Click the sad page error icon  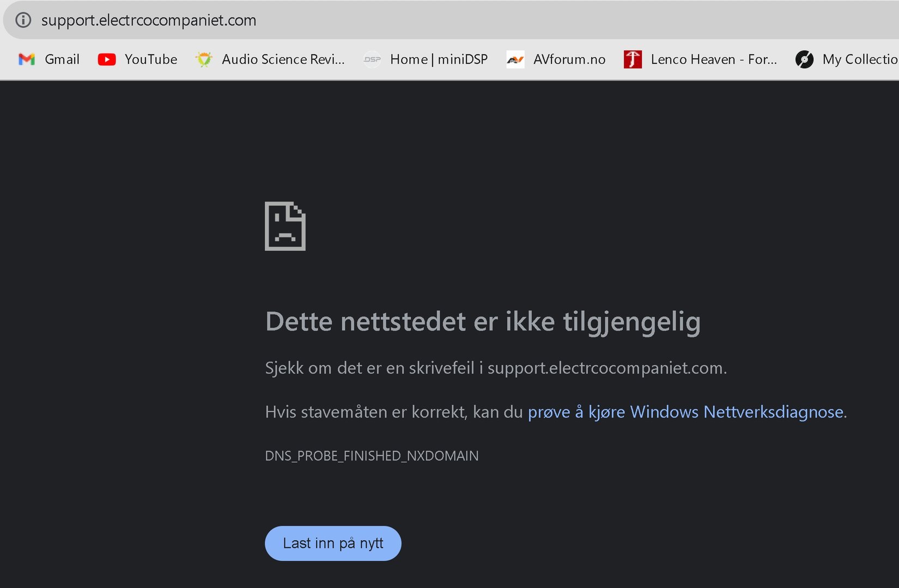(285, 226)
